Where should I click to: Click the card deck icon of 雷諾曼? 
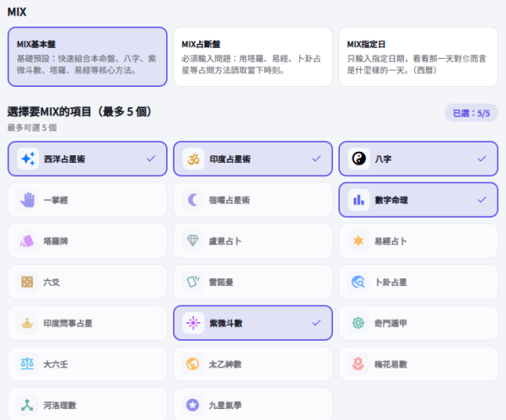point(193,282)
